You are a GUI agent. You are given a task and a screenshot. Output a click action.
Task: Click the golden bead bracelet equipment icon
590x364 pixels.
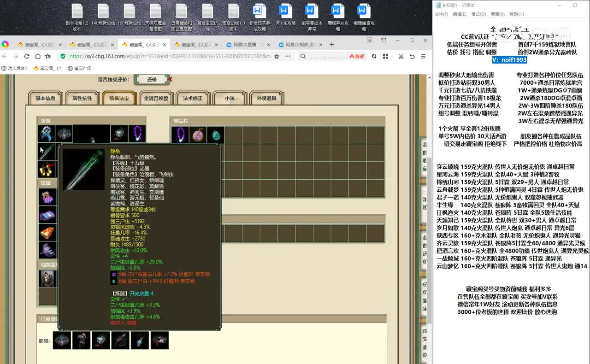[47, 169]
